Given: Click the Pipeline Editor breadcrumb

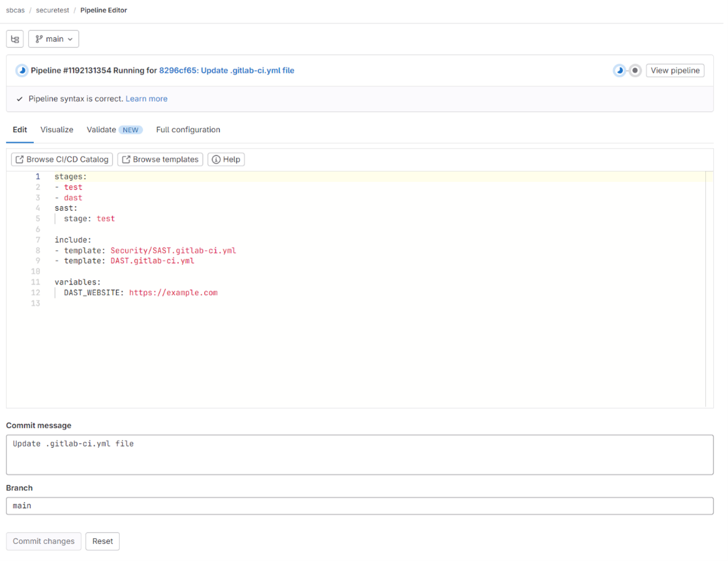Looking at the screenshot, I should pos(104,10).
